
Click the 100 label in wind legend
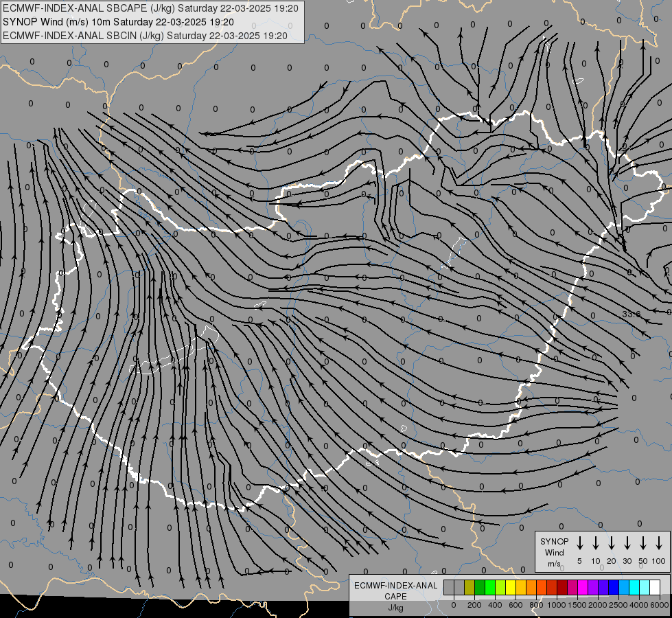coord(659,561)
